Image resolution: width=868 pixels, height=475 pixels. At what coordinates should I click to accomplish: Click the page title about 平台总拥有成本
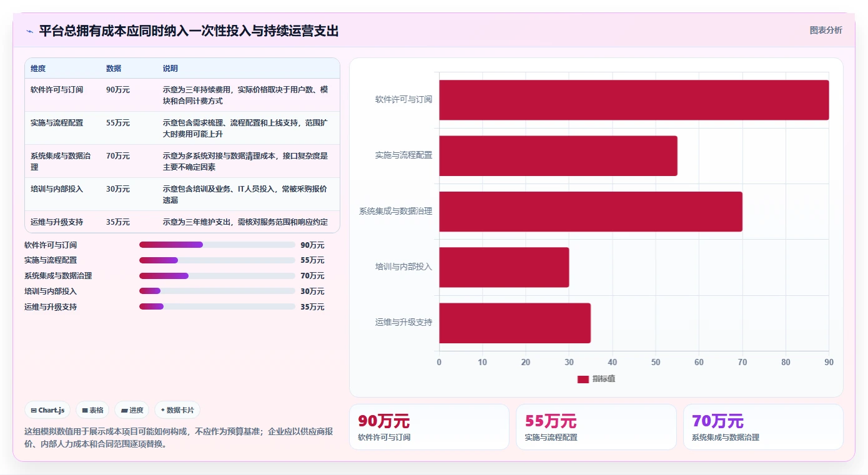189,31
